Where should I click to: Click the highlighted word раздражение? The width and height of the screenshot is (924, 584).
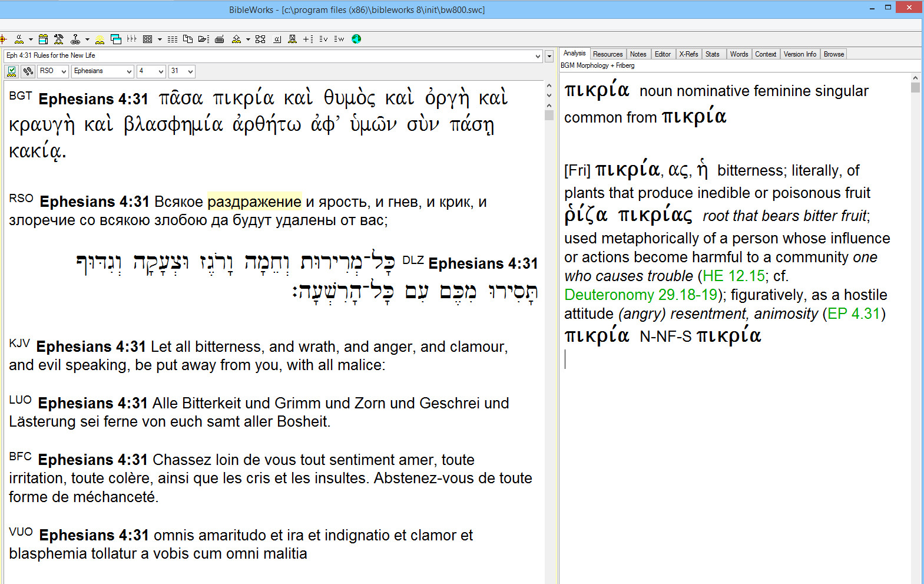tap(254, 202)
